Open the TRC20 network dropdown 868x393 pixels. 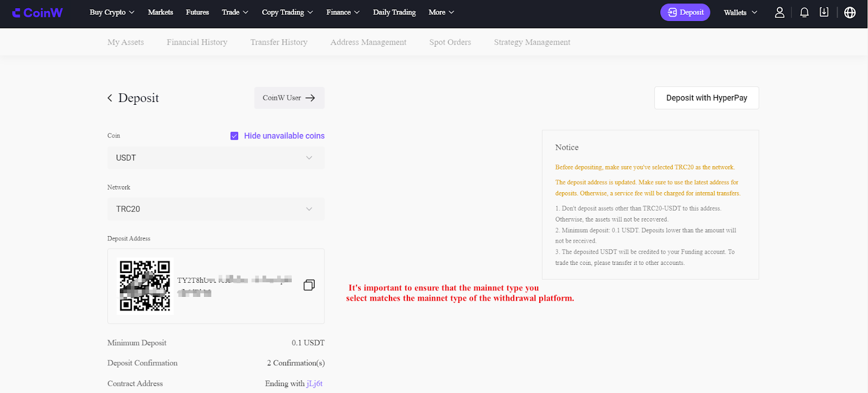pos(216,209)
